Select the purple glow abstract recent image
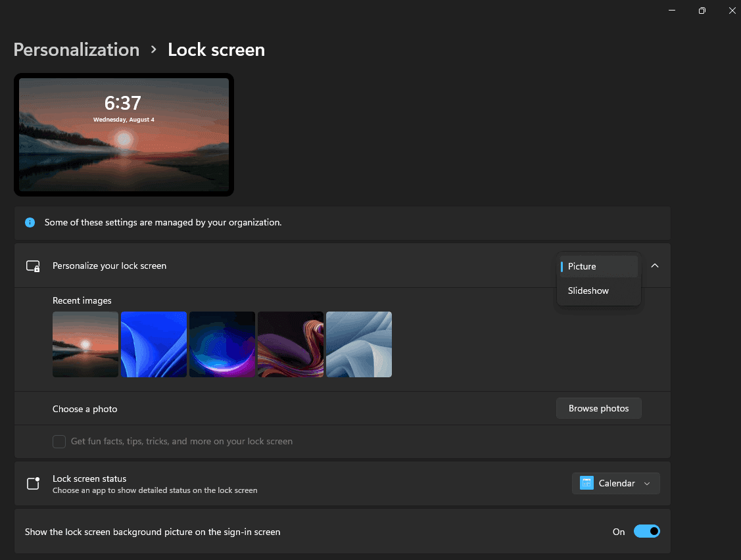741x560 pixels. (222, 344)
